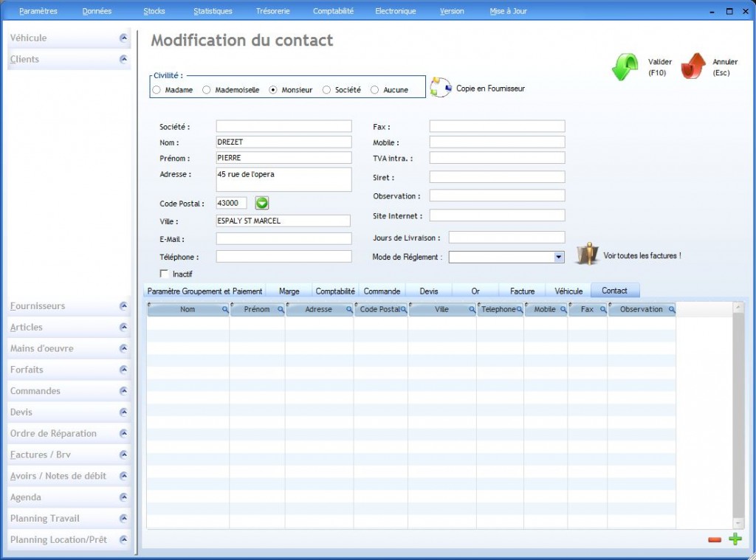Switch to the Marge tab
This screenshot has width=756, height=560.
pyautogui.click(x=289, y=291)
